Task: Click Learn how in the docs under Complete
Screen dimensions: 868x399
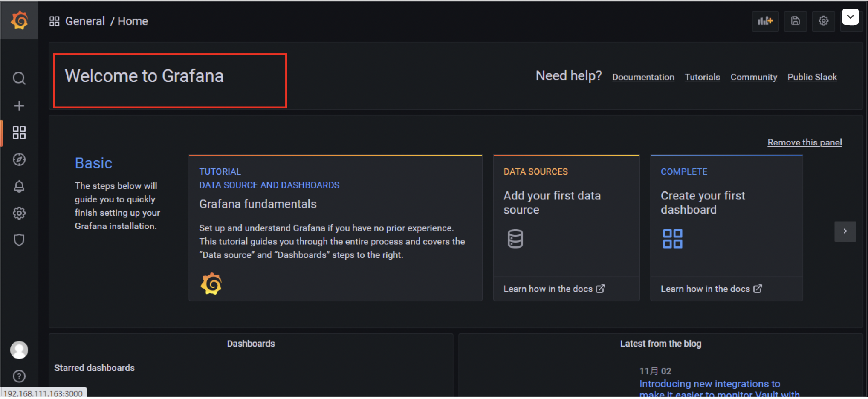Action: (711, 289)
